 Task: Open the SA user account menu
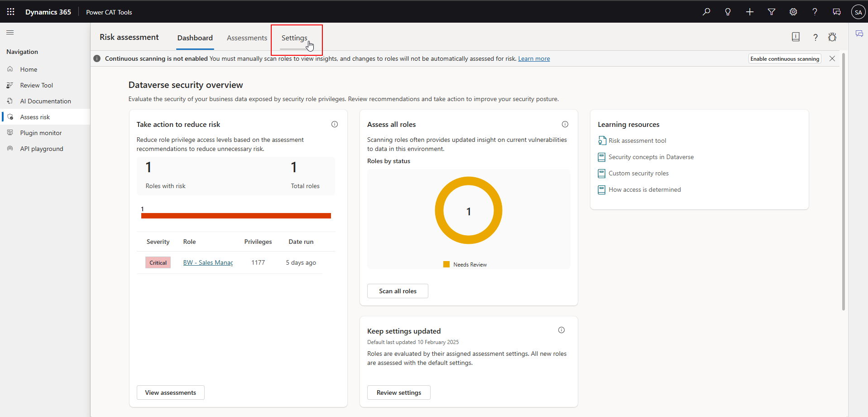pos(858,12)
